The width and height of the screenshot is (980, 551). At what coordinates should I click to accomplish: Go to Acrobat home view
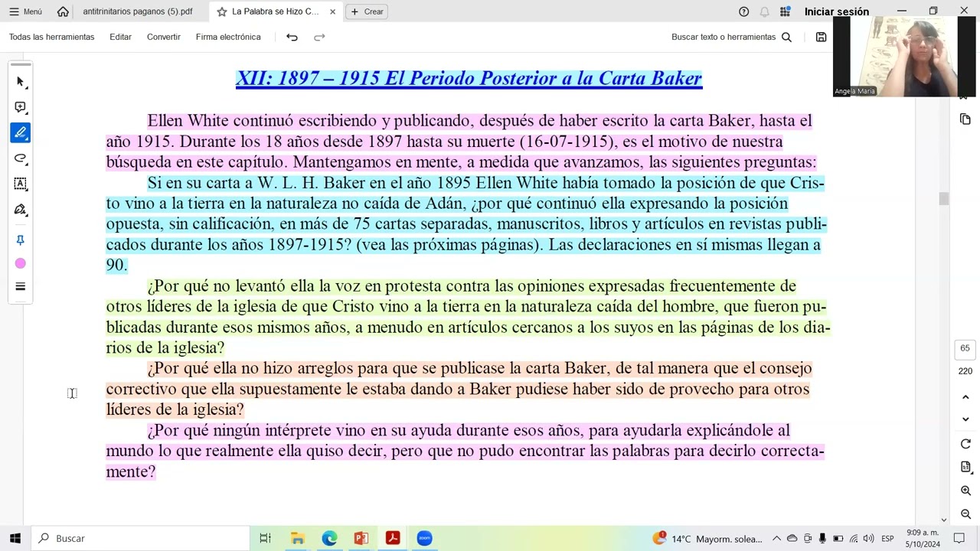(x=63, y=11)
